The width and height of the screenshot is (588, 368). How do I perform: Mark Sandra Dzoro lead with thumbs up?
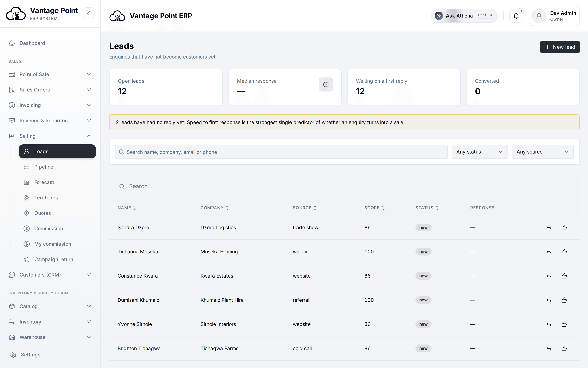[x=564, y=228]
